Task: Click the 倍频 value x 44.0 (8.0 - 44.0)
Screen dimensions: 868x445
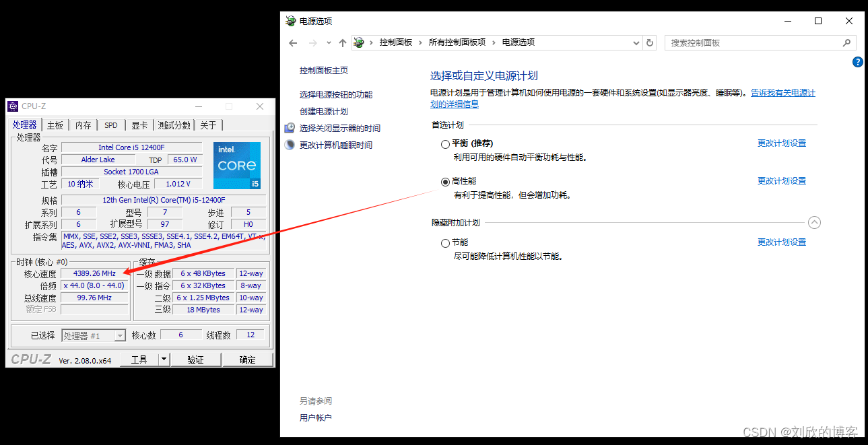Action: 94,285
